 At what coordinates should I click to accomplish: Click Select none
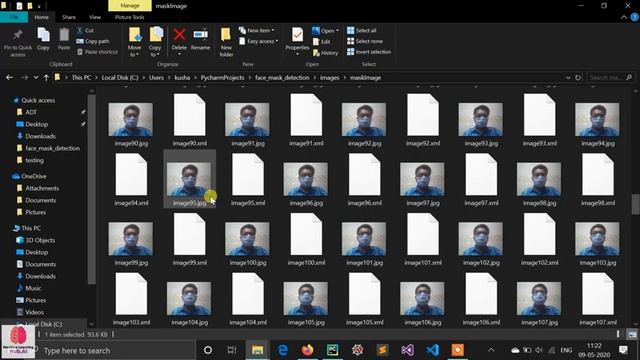tap(365, 41)
